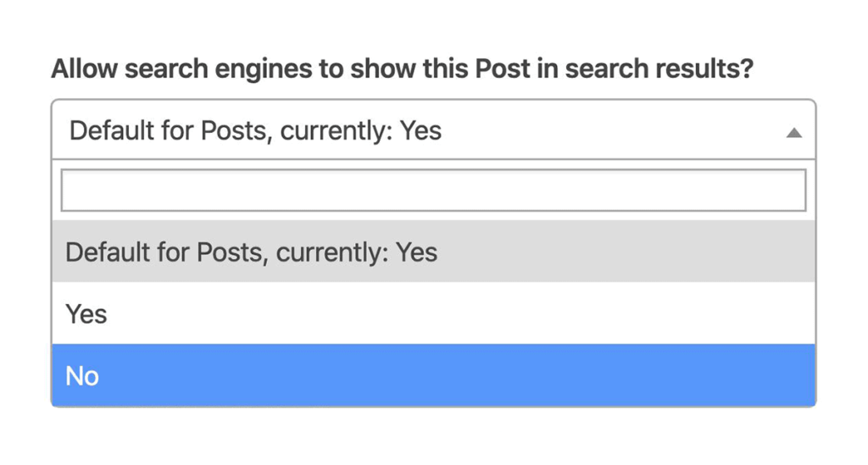Focus the filter box inside dropdown

[433, 191]
